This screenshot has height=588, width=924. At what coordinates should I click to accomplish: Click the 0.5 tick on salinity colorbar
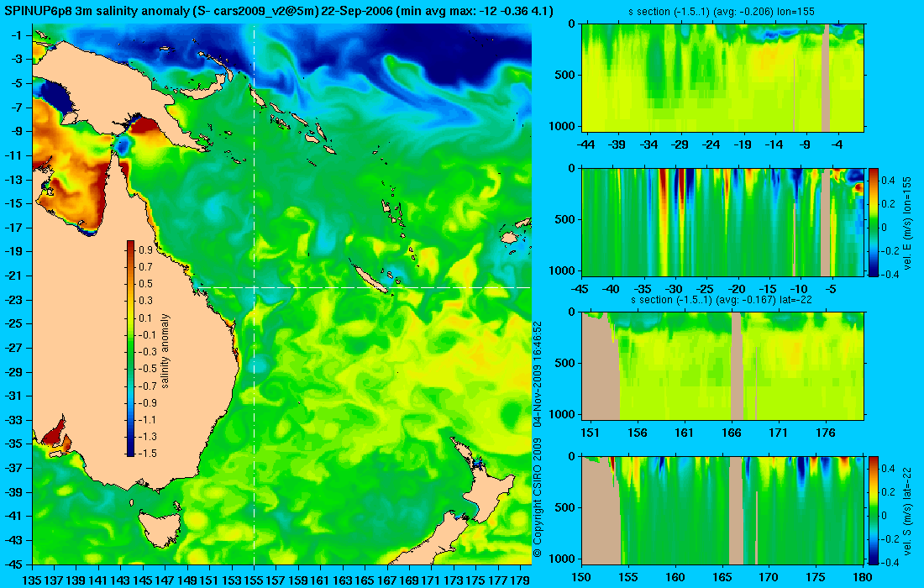point(145,284)
